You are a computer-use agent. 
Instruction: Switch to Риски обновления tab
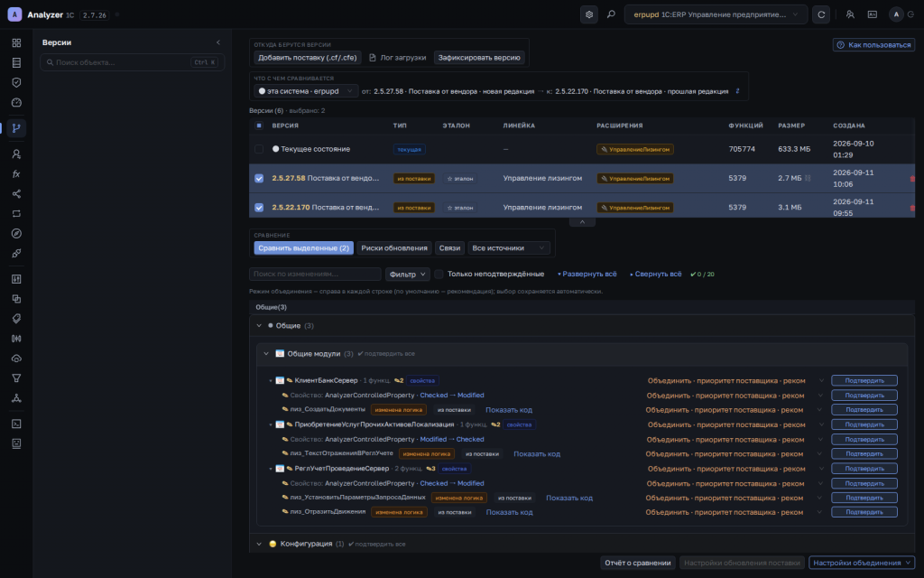[394, 248]
